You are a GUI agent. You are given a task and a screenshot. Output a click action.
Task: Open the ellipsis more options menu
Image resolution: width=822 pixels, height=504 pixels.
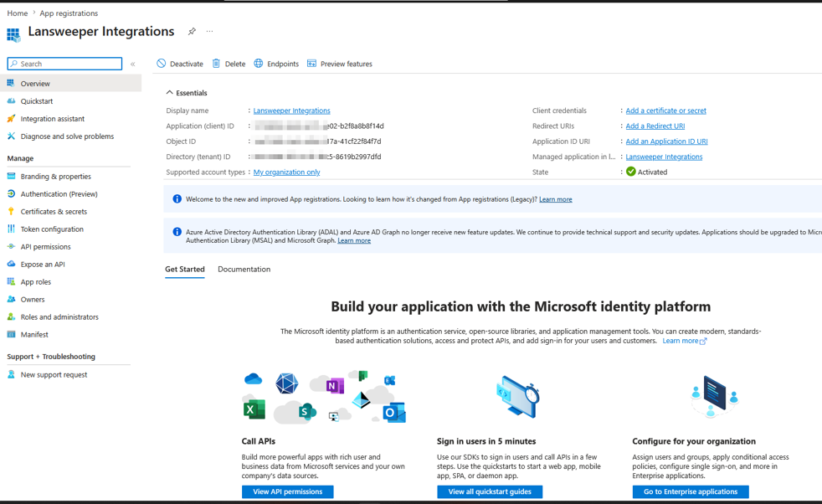[x=210, y=32]
